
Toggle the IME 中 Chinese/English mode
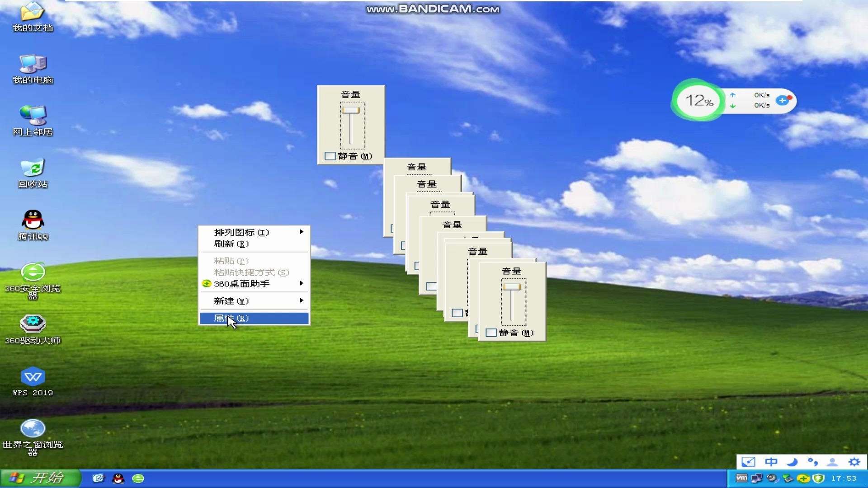pyautogui.click(x=771, y=462)
